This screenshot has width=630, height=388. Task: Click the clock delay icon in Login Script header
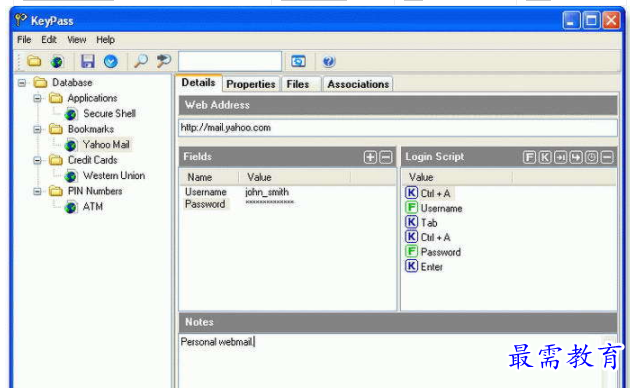point(591,157)
